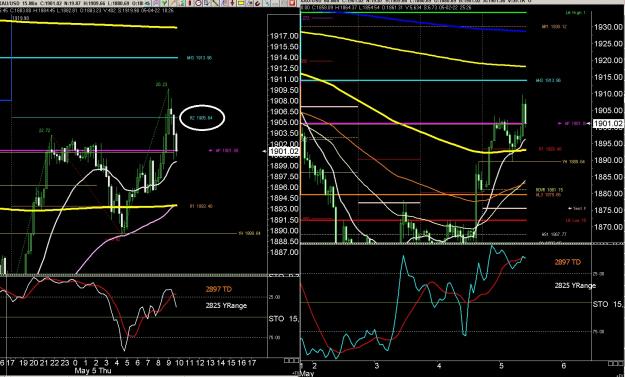The width and height of the screenshot is (625, 377).
Task: Click 1917.00 on left chart price axis
Action: tap(284, 36)
